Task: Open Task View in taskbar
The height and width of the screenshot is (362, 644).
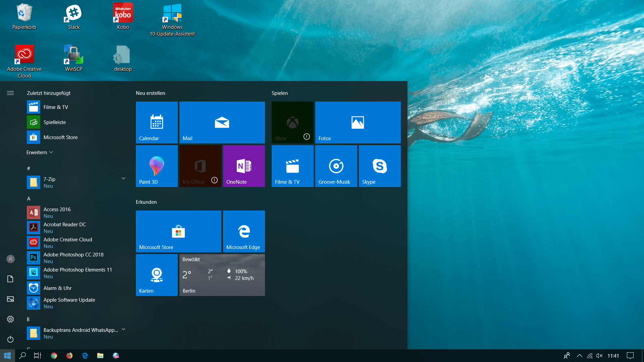Action: click(38, 356)
